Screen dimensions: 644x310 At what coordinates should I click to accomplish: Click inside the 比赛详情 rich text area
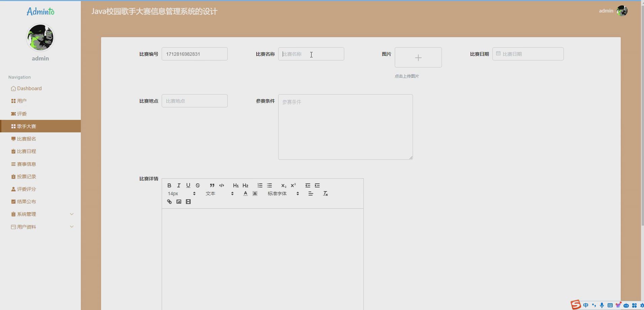[x=263, y=259]
